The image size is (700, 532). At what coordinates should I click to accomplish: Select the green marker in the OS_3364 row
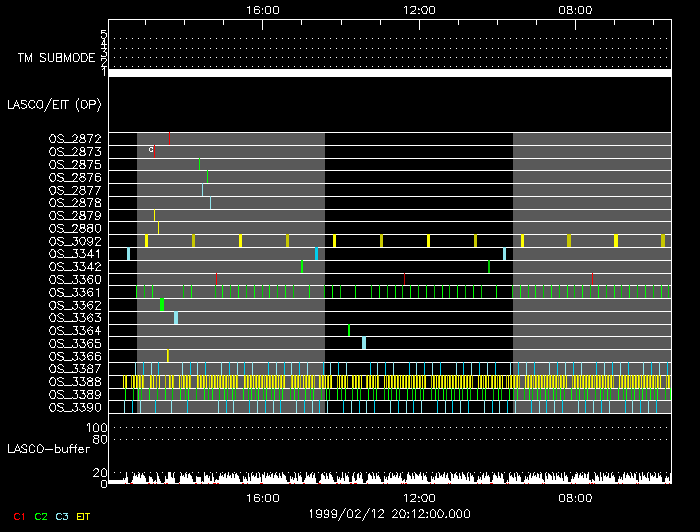[x=349, y=330]
